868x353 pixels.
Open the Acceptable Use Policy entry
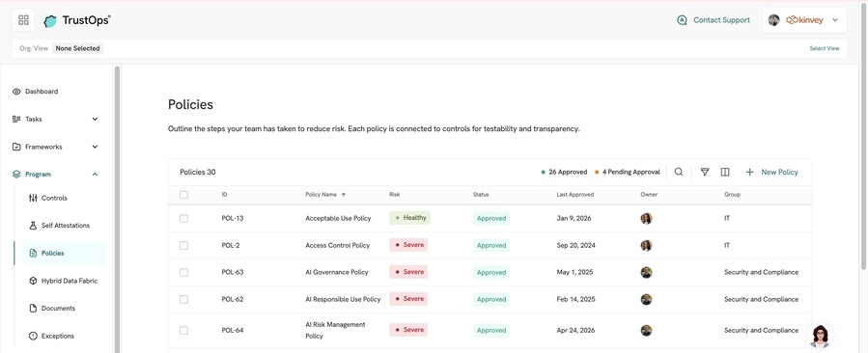338,218
